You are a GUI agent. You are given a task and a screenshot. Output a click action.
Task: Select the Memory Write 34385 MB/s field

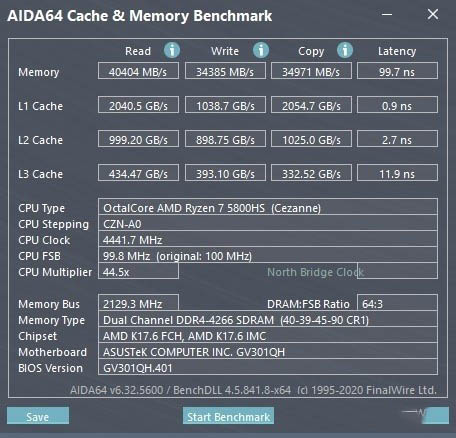225,71
